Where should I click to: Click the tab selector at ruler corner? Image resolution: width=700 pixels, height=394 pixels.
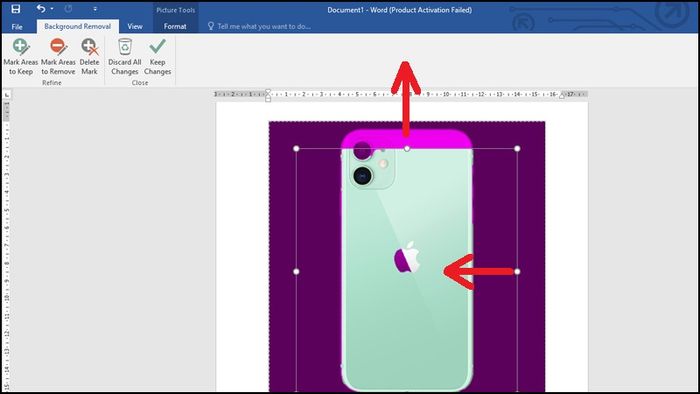tap(7, 95)
